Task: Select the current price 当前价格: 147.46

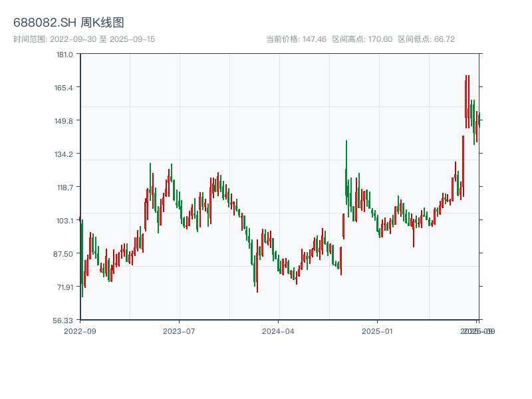Action: tap(296, 39)
